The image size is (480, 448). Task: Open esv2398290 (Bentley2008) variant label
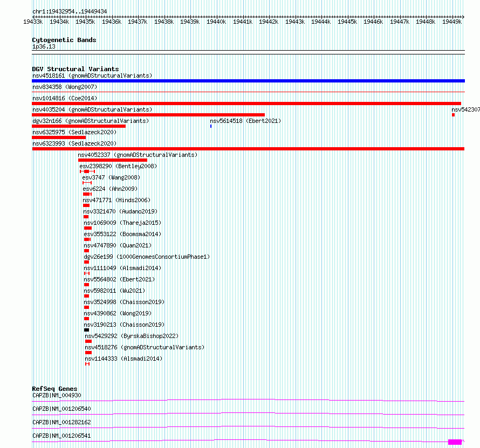(x=118, y=166)
